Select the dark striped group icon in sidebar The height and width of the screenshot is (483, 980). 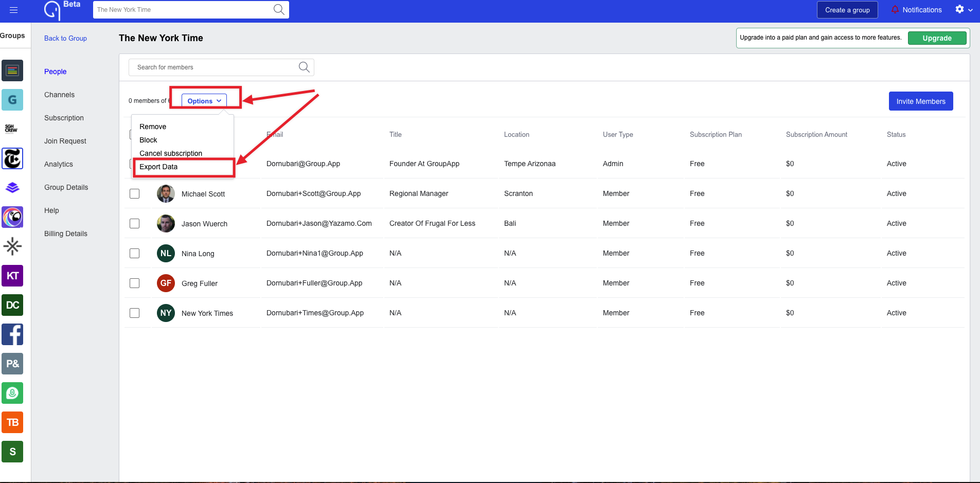(x=12, y=70)
